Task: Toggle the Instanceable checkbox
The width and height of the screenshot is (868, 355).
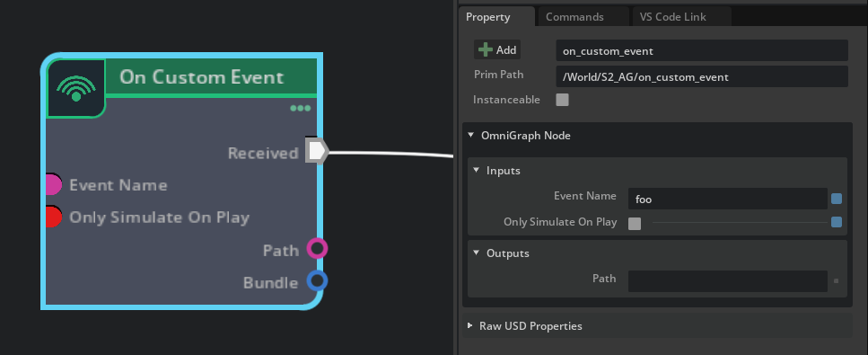Action: pyautogui.click(x=563, y=100)
